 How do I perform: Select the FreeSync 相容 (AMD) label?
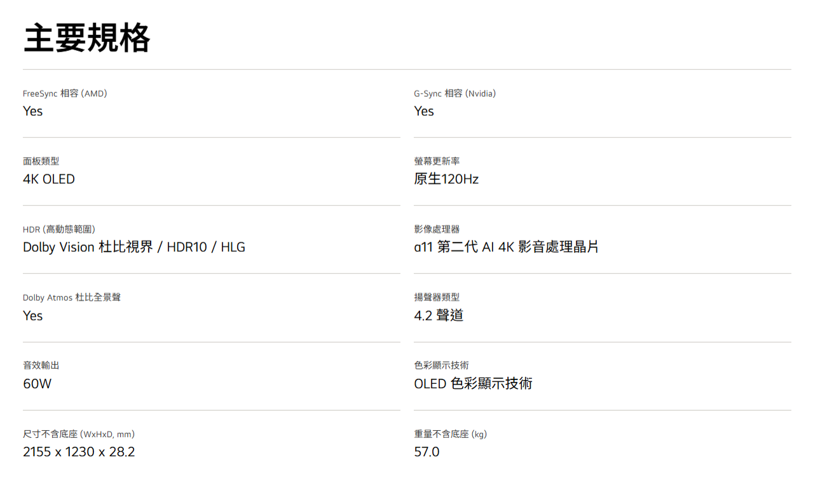(65, 93)
